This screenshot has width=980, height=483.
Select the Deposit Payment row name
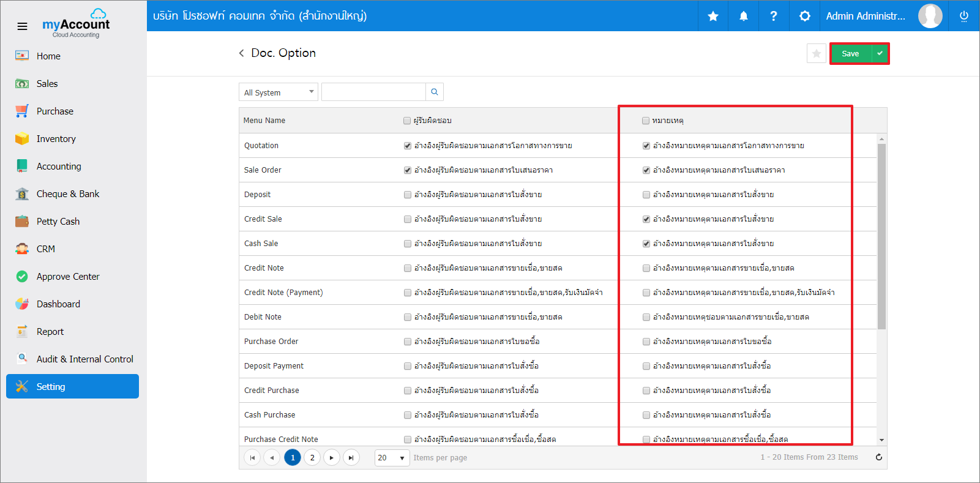click(274, 366)
